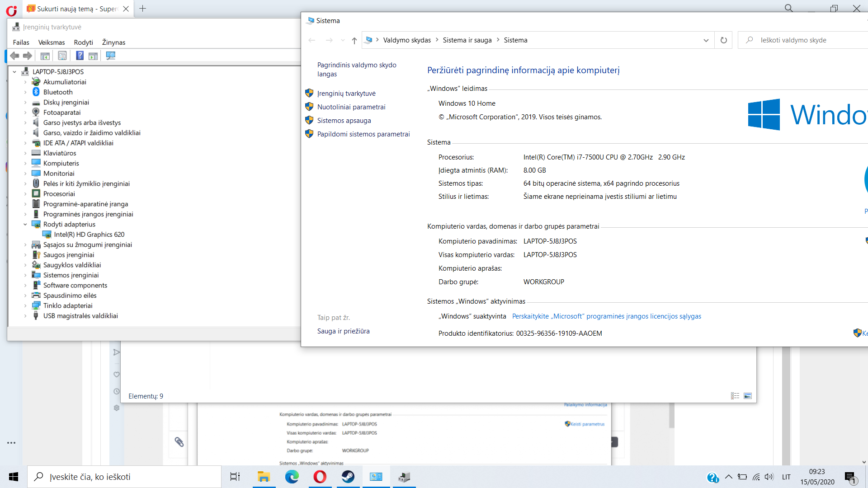
Task: Click the Forward arrow in Device Manager toolbar
Action: 28,56
